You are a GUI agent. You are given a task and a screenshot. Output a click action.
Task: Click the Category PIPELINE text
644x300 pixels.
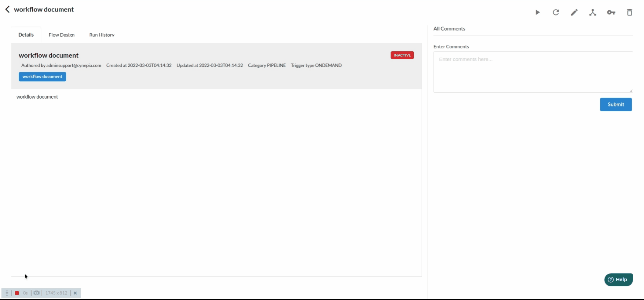(267, 65)
